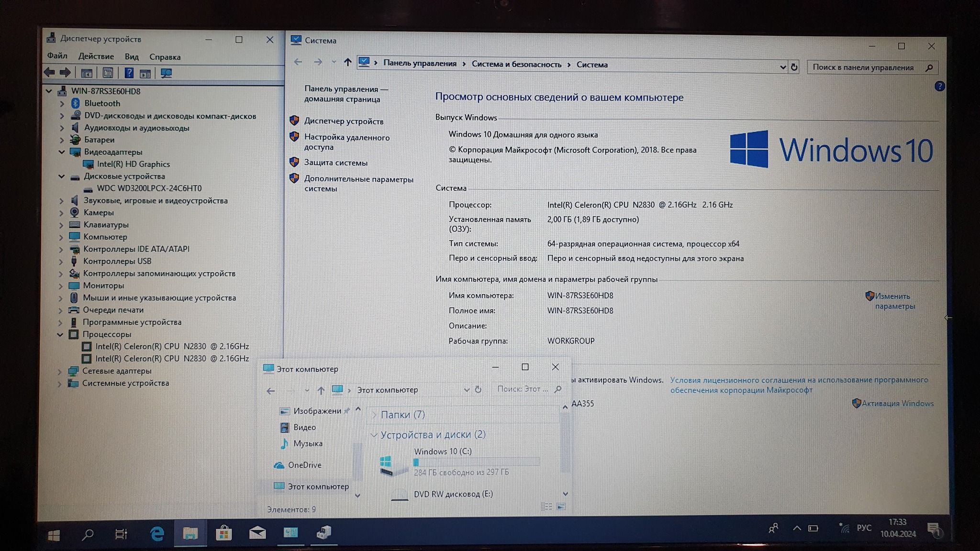
Task: Click the Windows 10 (C:) drive usage bar
Action: [477, 462]
